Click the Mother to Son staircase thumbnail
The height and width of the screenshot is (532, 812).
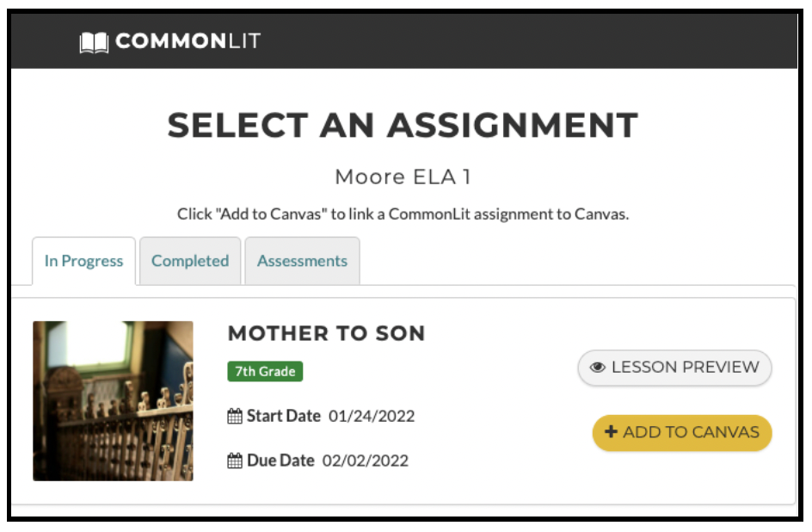click(x=113, y=400)
